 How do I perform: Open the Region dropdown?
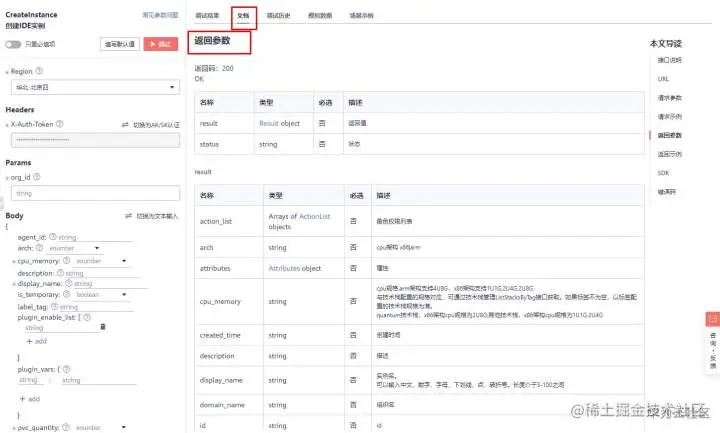(95, 87)
